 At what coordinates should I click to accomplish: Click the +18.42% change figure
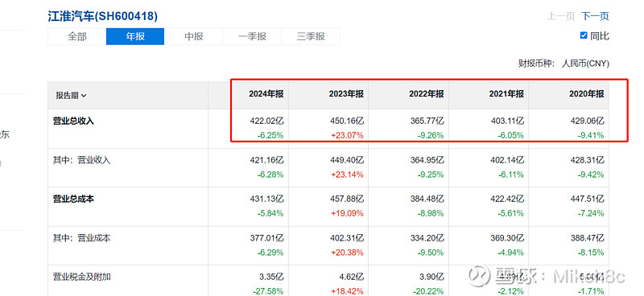click(348, 291)
